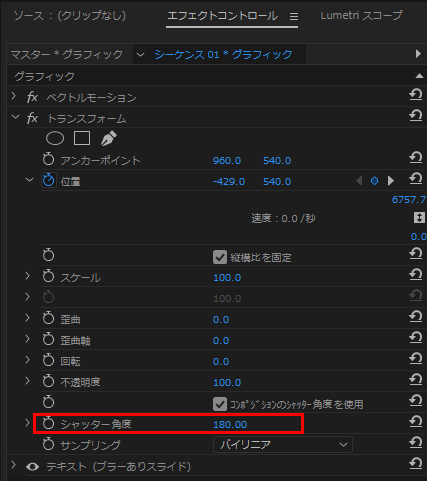Image resolution: width=427 pixels, height=481 pixels.
Task: Uncheck the 縦横比を固定 checkbox
Action: 220,257
